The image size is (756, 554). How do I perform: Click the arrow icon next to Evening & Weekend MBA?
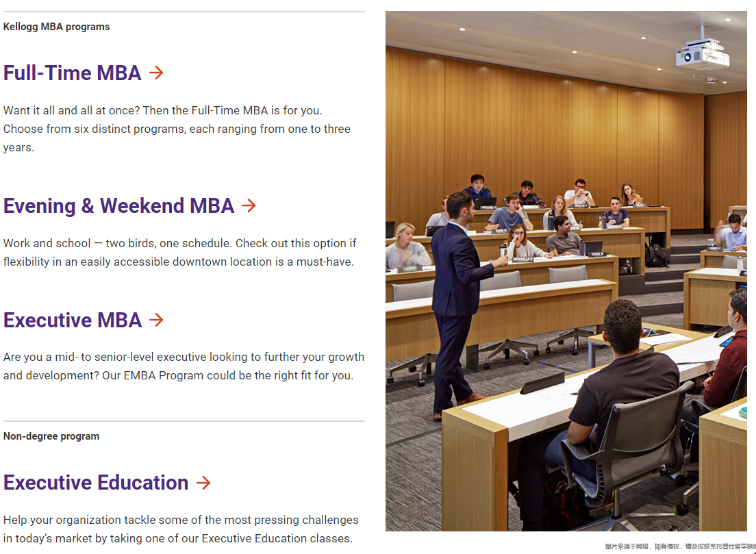(x=249, y=205)
